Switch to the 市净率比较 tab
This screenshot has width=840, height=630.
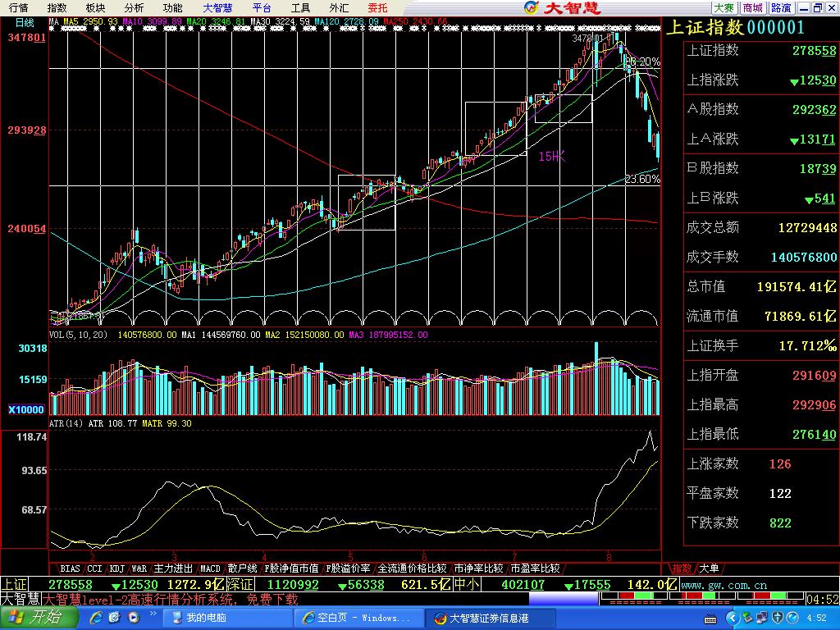click(478, 568)
